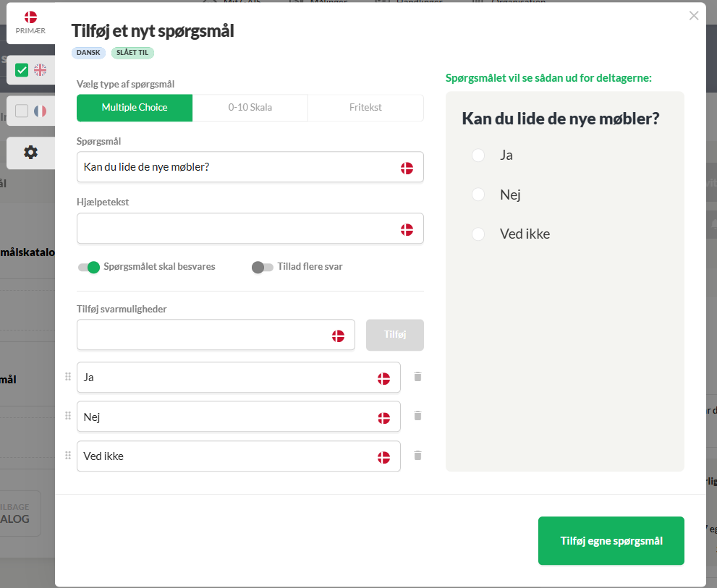Click the drag handle beside 'Ved ikke'
The image size is (717, 588).
(x=68, y=456)
